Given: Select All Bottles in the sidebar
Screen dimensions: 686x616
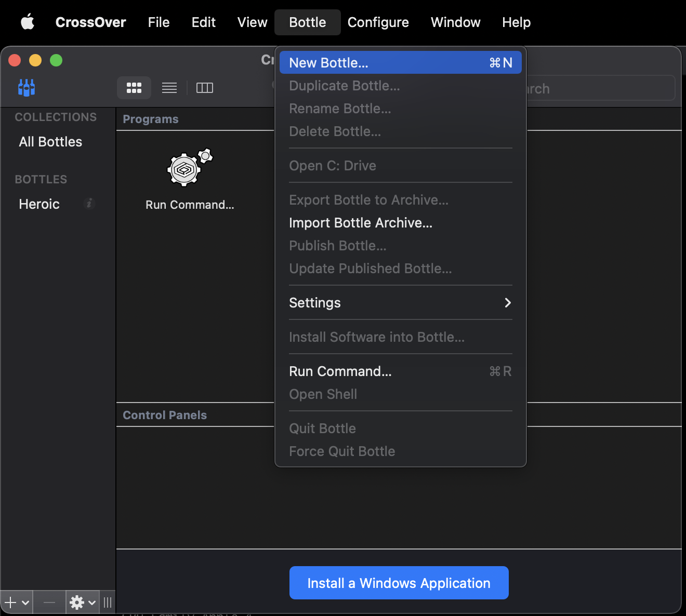Looking at the screenshot, I should tap(50, 142).
